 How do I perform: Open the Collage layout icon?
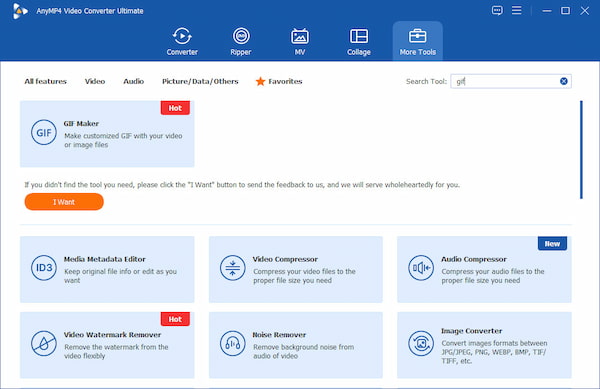(359, 36)
